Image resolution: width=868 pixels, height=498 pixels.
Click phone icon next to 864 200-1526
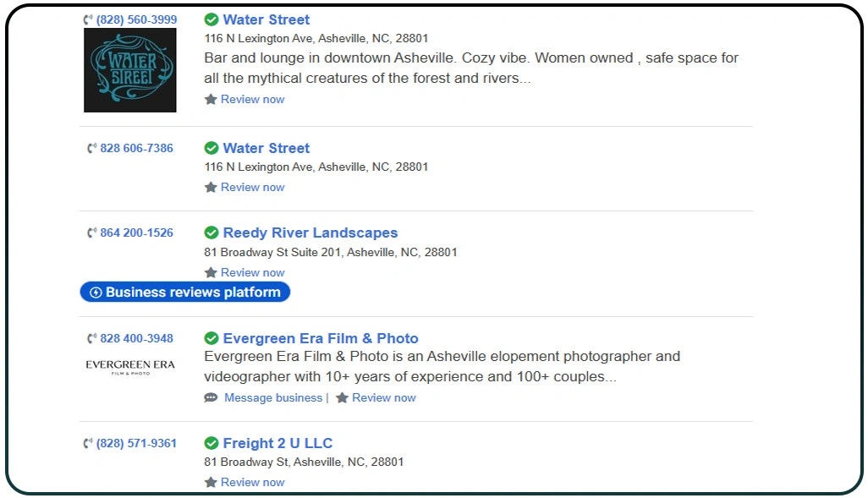click(x=92, y=233)
